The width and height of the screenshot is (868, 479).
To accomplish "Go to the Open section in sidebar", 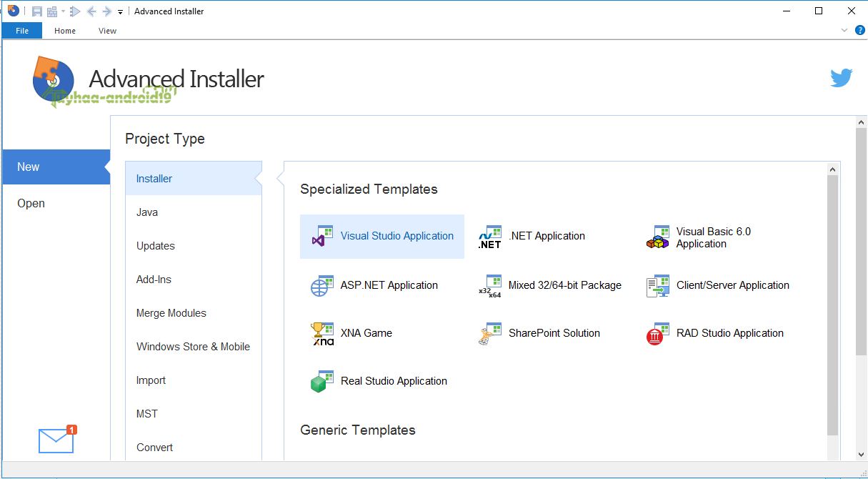I will [x=31, y=204].
